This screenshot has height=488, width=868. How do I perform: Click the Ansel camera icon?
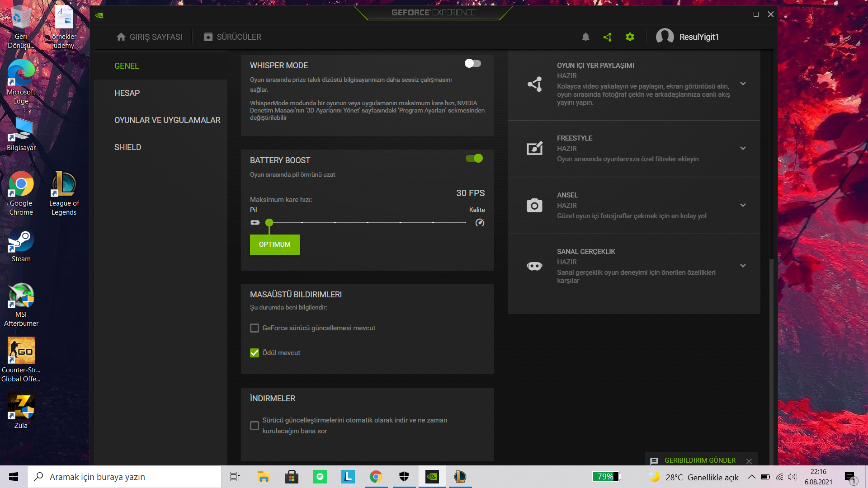pos(534,206)
